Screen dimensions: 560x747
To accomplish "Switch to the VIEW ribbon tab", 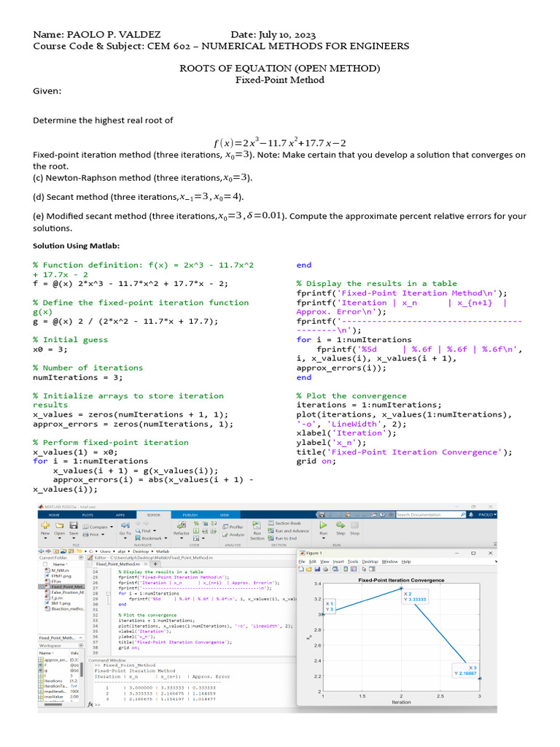I will [225, 515].
